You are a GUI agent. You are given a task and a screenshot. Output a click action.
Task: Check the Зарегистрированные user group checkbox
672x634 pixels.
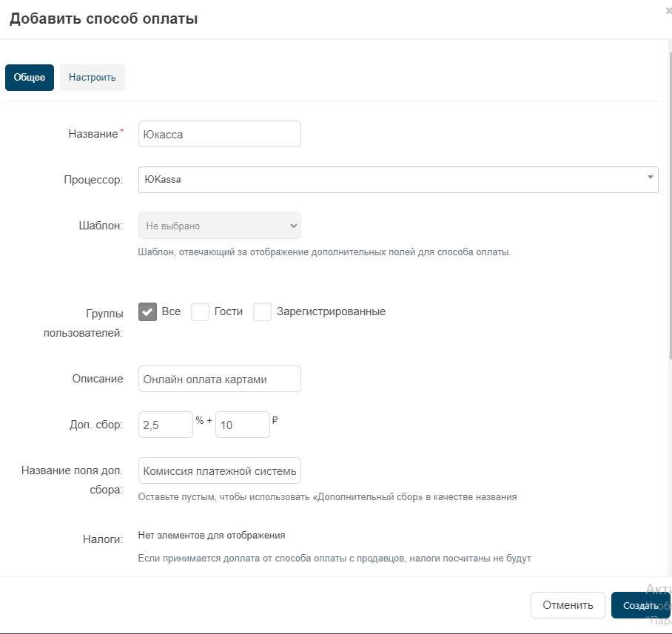pos(262,312)
